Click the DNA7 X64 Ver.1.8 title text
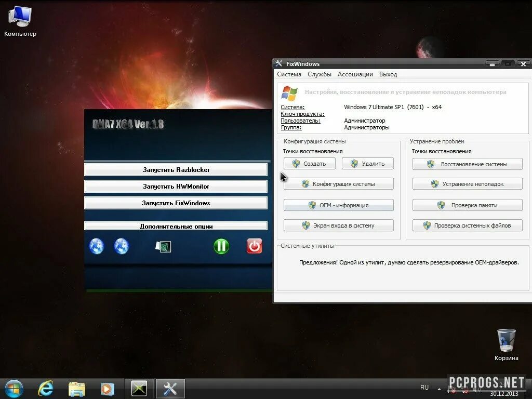Viewport: 532px width, 399px height. [x=128, y=124]
